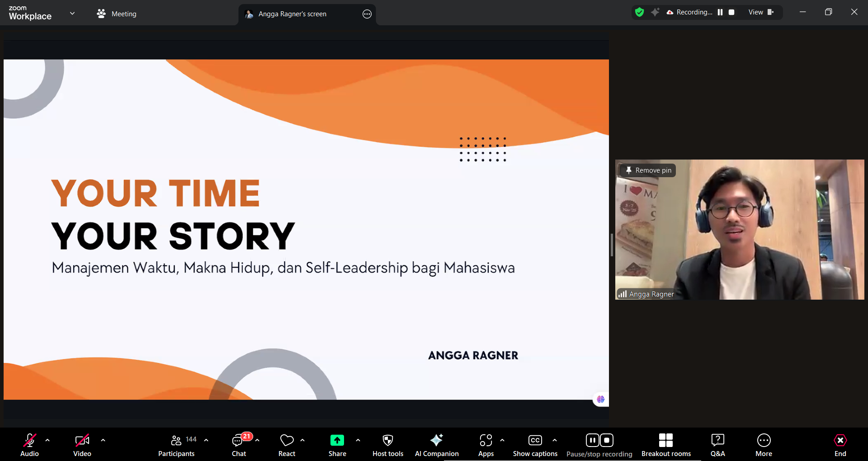Open the zoom Workplace dropdown chevron
Screen dimensions: 868x461
pyautogui.click(x=72, y=13)
